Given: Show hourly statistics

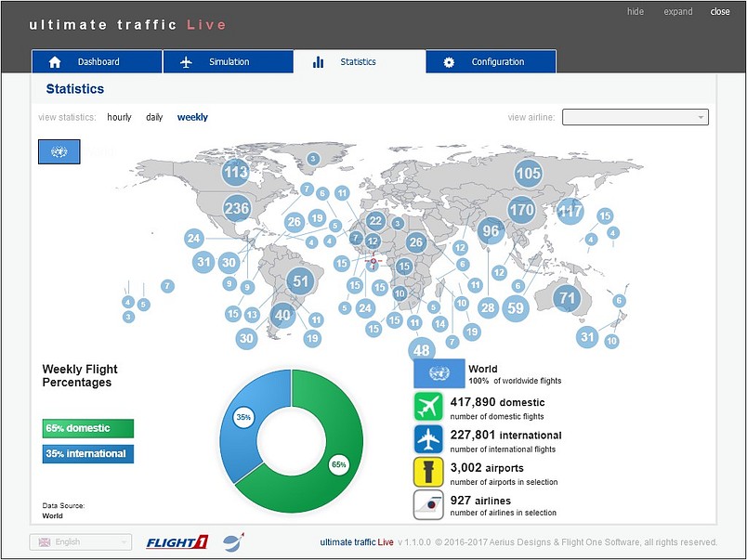Looking at the screenshot, I should coord(119,117).
